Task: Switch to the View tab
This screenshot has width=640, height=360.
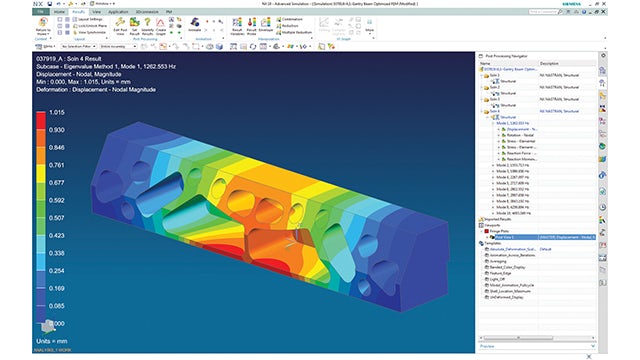Action: point(96,12)
